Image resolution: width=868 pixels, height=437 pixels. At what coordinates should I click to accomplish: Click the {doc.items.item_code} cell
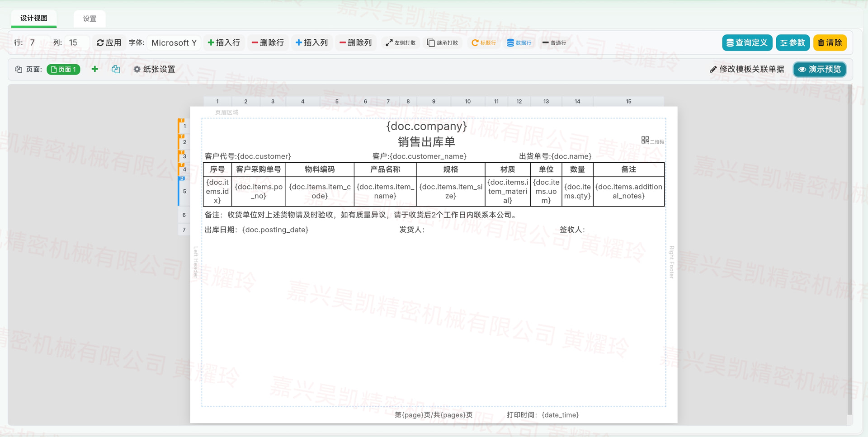(x=320, y=191)
